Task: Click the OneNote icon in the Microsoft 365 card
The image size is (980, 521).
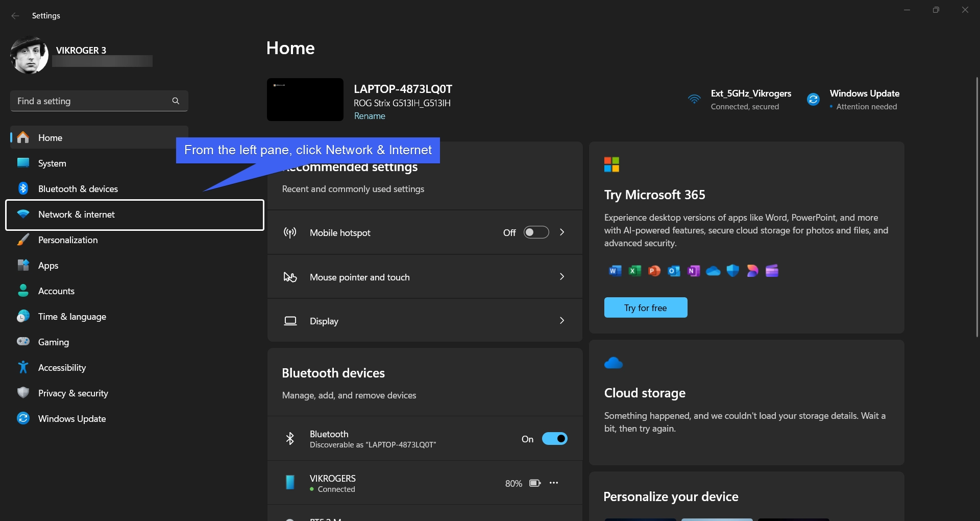Action: [693, 271]
